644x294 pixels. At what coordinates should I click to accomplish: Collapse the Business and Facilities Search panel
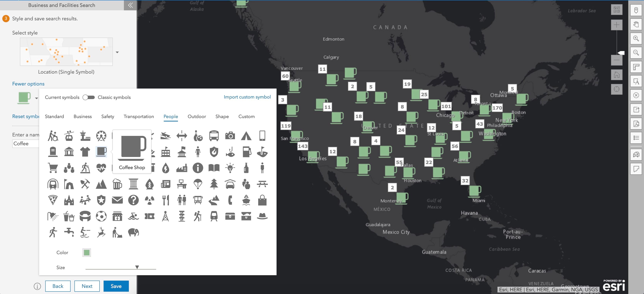(130, 5)
